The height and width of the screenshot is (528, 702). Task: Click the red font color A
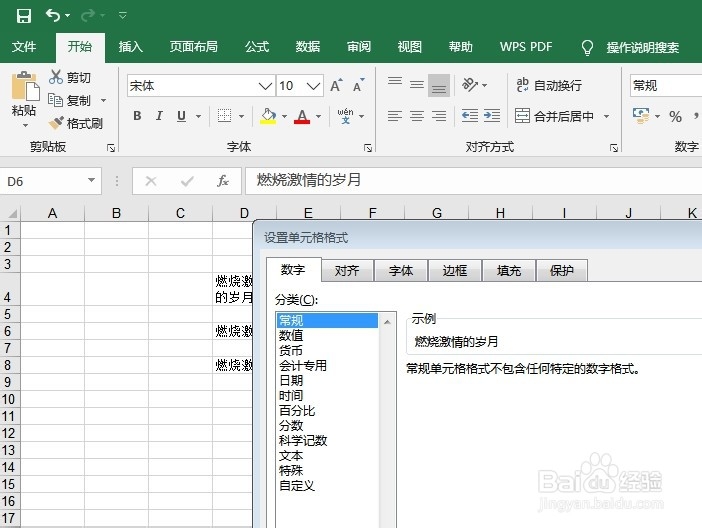pyautogui.click(x=302, y=116)
